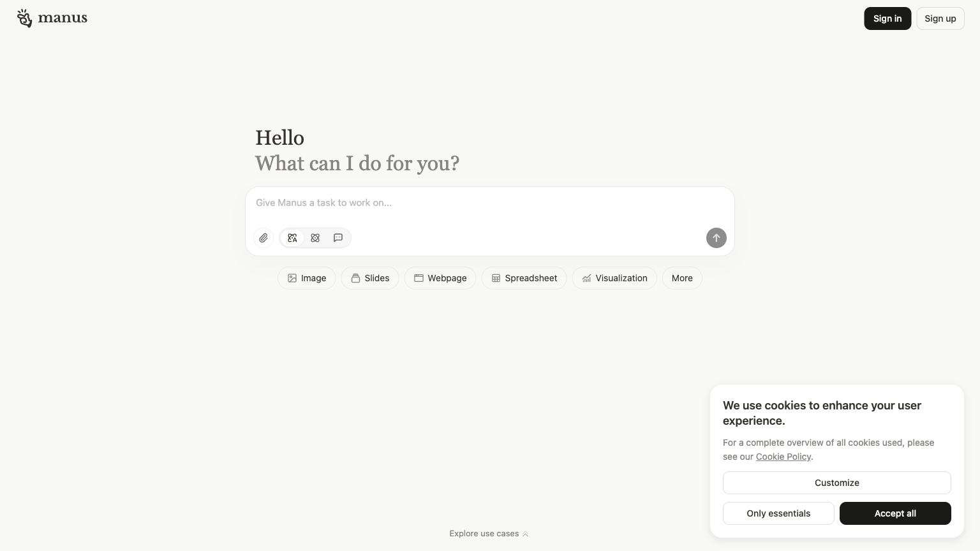Screen dimensions: 980x551
Task: Open the More task options
Action: point(682,278)
